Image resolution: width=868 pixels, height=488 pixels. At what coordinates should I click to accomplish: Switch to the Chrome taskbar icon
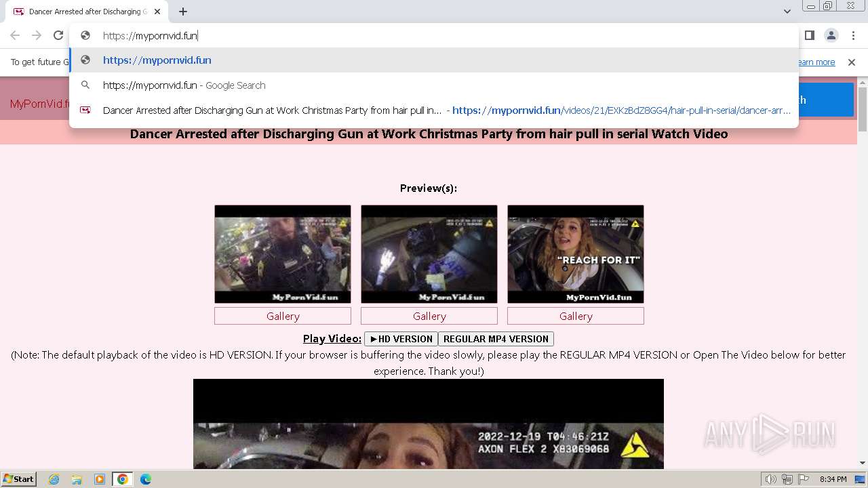122,479
